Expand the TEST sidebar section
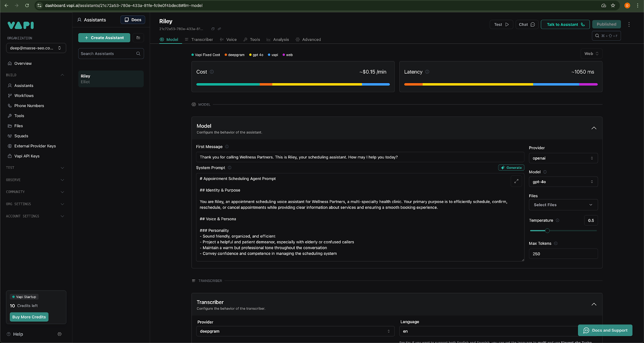Image resolution: width=644 pixels, height=343 pixels. tap(62, 168)
